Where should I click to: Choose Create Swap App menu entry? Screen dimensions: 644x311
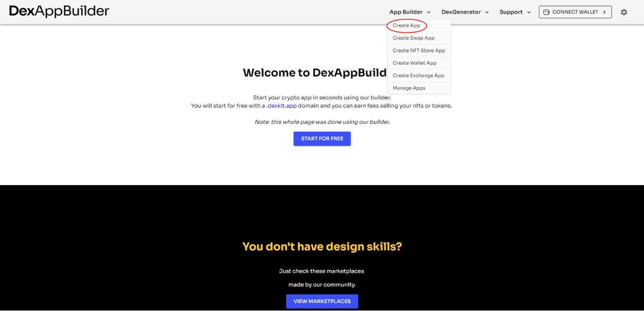click(413, 38)
